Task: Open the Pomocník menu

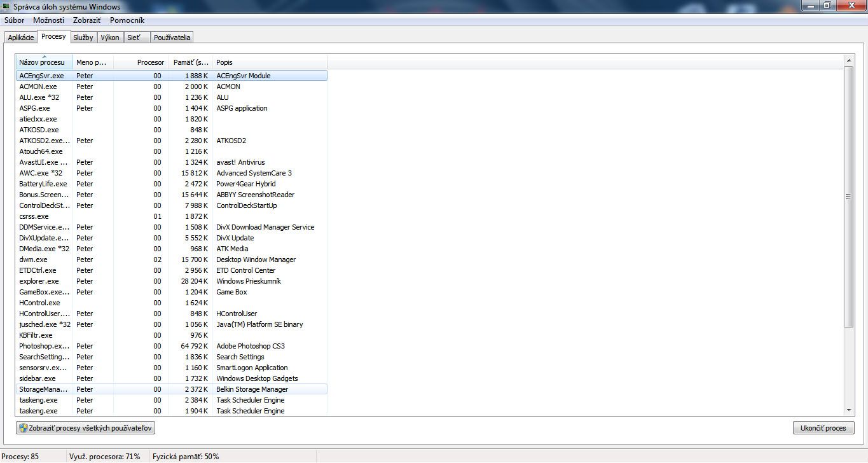Action: click(127, 20)
